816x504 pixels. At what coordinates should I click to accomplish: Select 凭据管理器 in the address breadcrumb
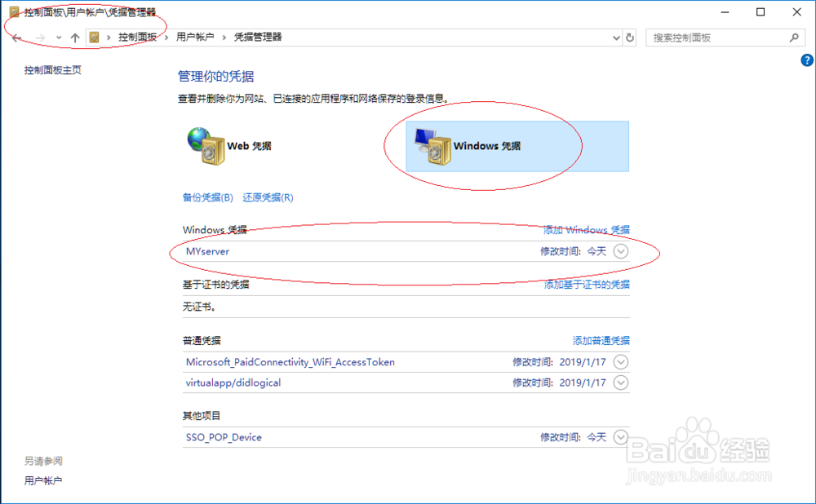[258, 37]
